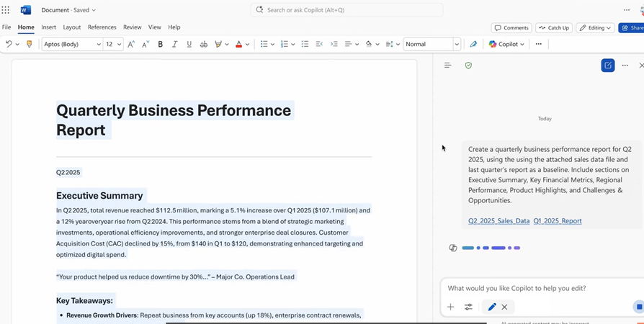The height and width of the screenshot is (324, 644).
Task: Click the shading paint bucket icon
Action: (369, 44)
